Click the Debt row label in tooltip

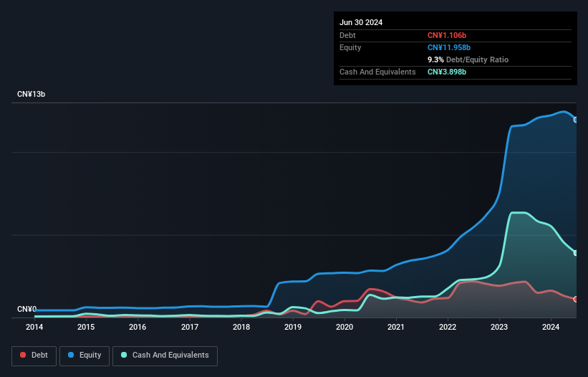[347, 35]
